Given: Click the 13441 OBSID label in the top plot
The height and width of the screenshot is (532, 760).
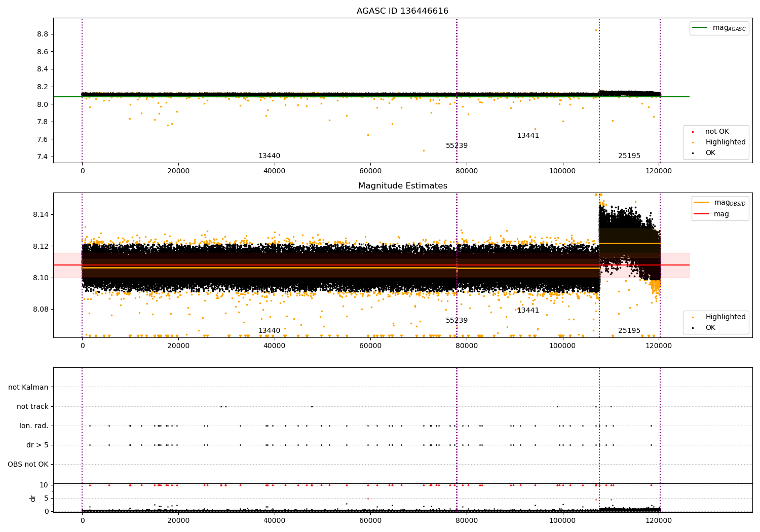Looking at the screenshot, I should click(x=528, y=136).
